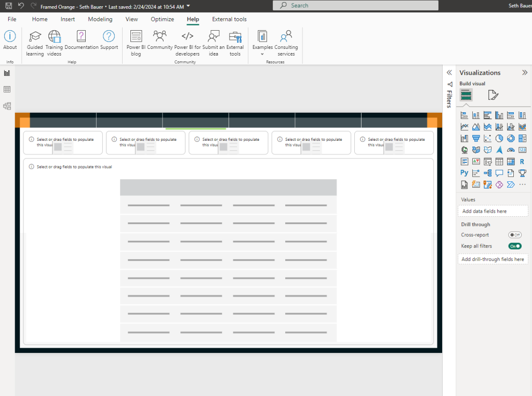
Task: Select the R script visual
Action: coord(522,162)
